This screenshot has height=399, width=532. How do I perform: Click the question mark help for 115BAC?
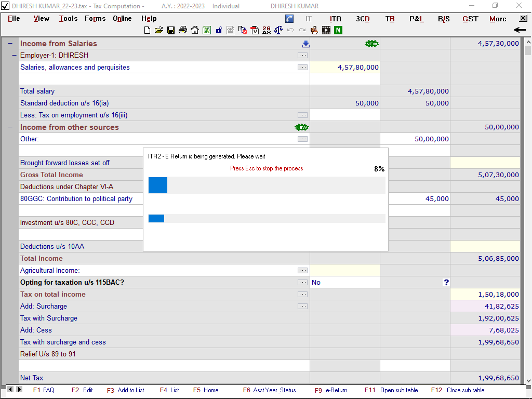point(446,282)
